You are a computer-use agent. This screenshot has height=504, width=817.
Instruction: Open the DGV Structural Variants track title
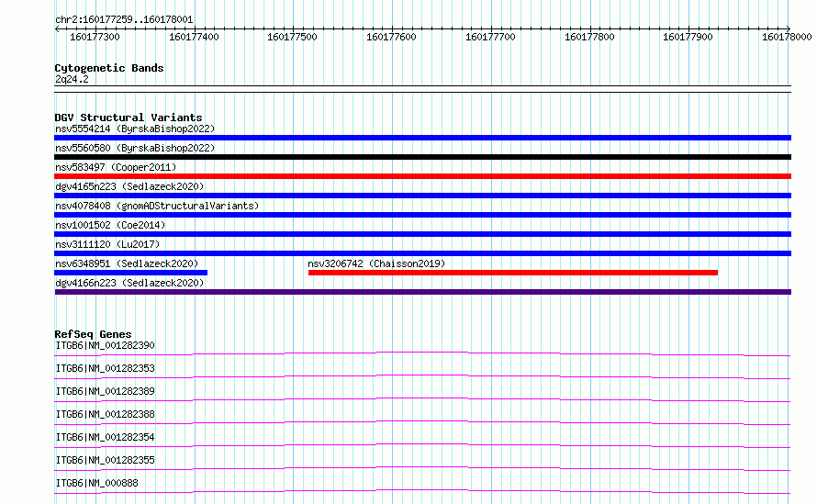point(129,118)
